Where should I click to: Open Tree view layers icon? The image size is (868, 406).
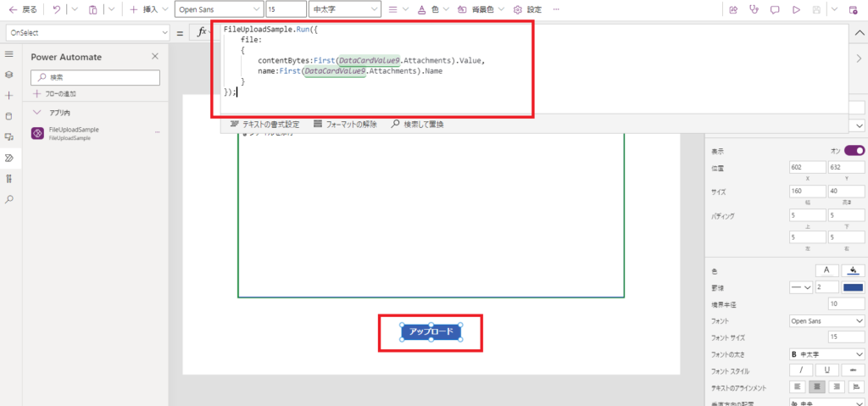pos(8,75)
